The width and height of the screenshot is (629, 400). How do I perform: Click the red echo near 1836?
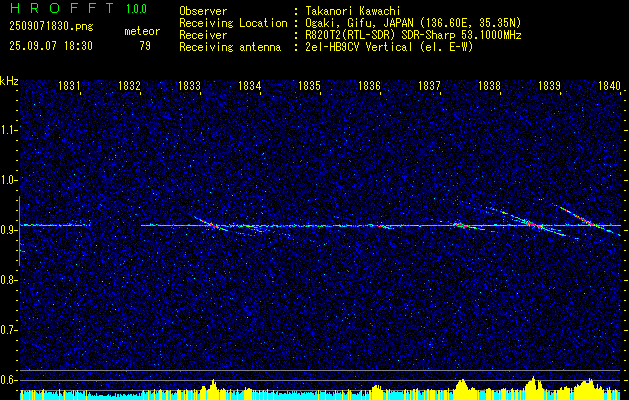(377, 226)
